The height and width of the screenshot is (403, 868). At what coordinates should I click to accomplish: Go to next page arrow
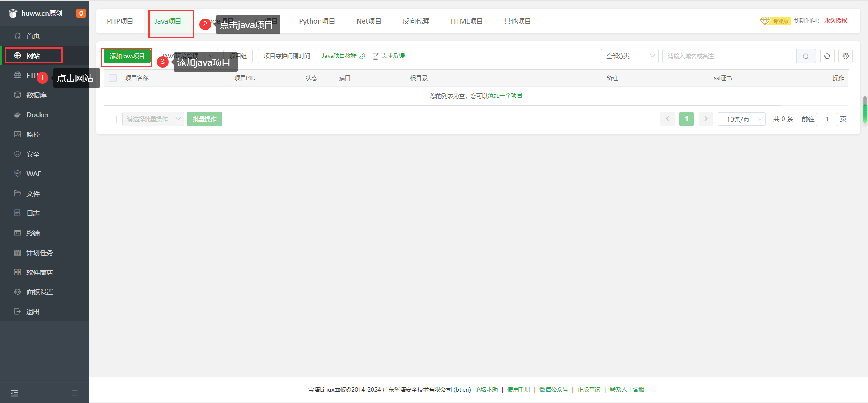706,119
